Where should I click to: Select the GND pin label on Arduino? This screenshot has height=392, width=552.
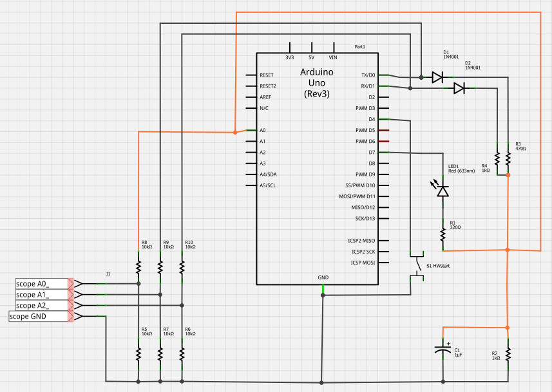[323, 277]
